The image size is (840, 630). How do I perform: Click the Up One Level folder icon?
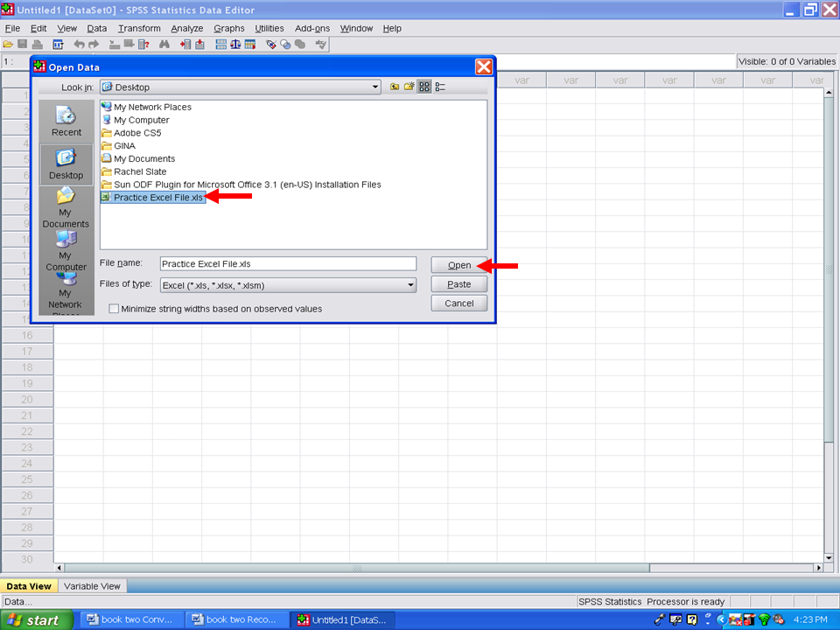395,87
